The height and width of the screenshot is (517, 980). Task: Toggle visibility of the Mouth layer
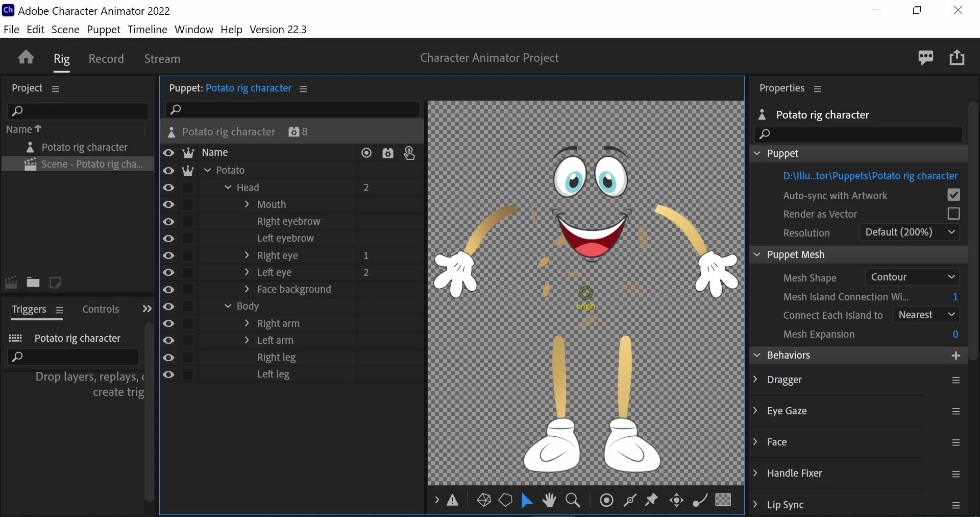[168, 205]
